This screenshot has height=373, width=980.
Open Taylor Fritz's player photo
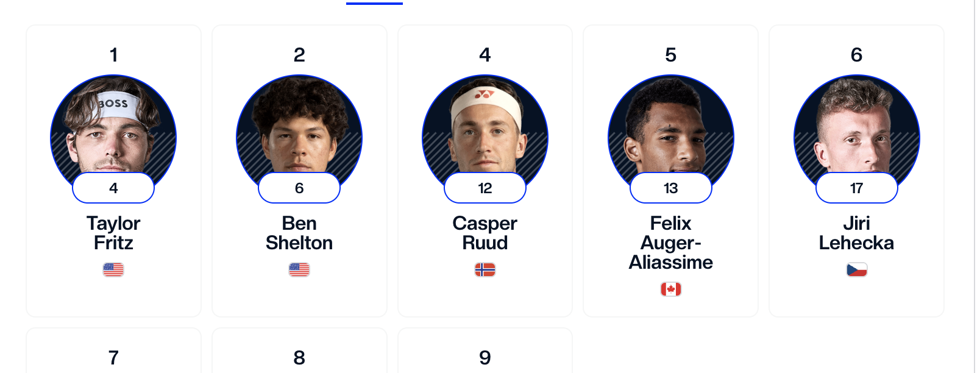(113, 128)
